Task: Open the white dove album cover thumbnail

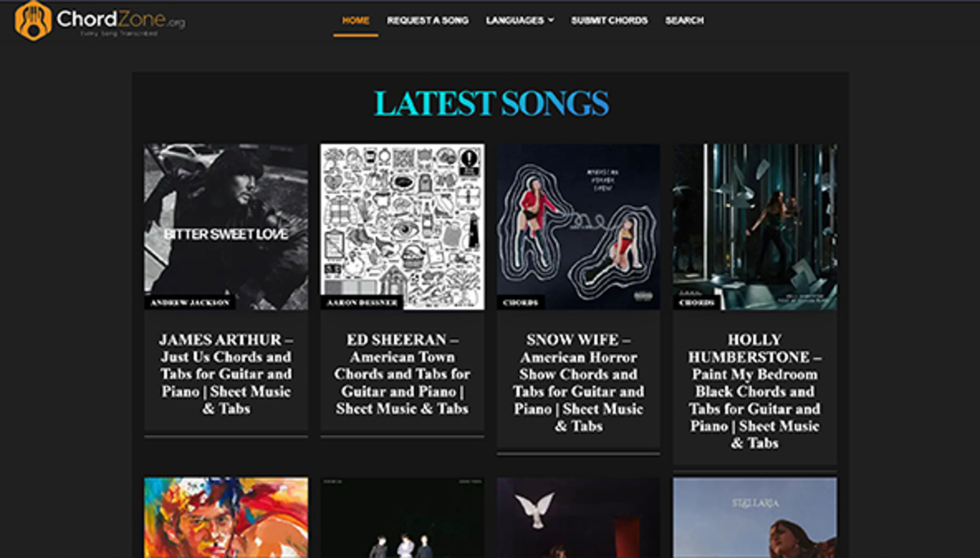Action: click(x=579, y=517)
